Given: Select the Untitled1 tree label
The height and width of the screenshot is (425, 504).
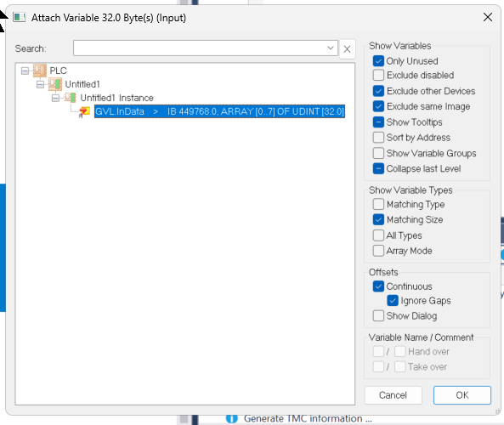Looking at the screenshot, I should [82, 84].
